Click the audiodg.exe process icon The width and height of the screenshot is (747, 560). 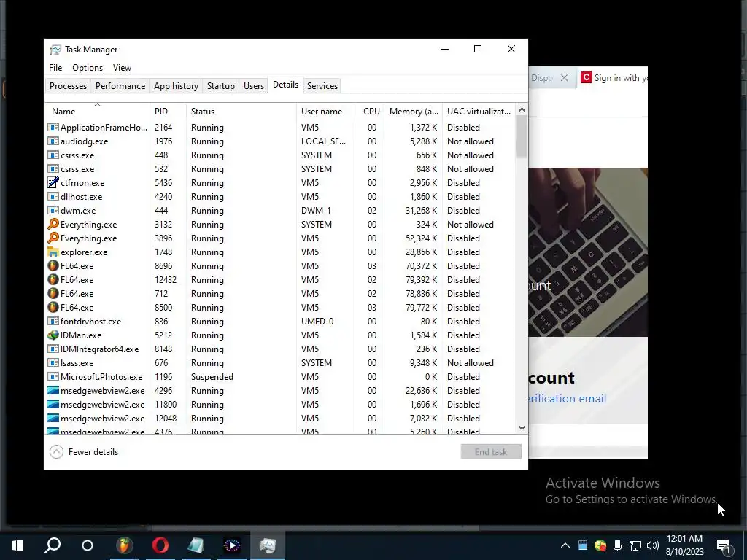[53, 141]
